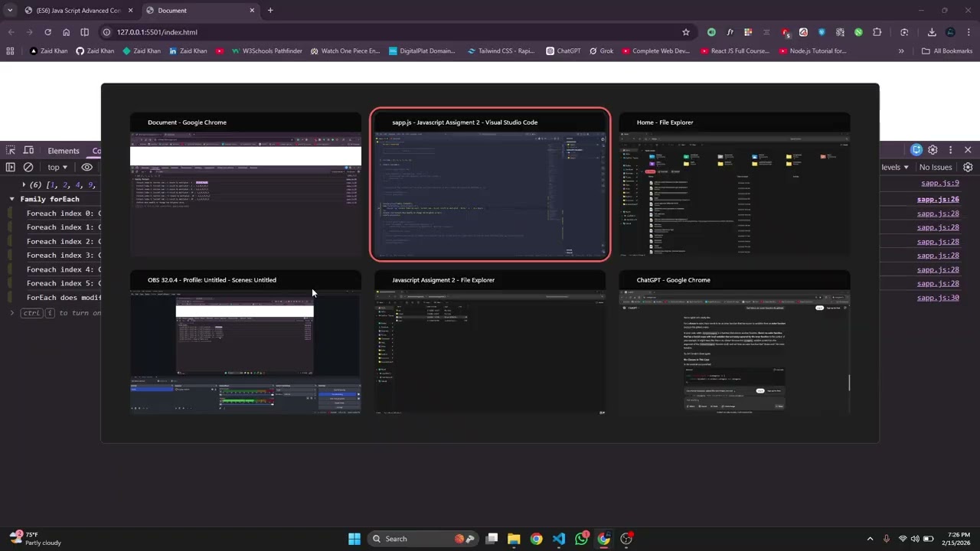Activate the DevTools inspect element picker
The image size is (980, 551).
11,151
